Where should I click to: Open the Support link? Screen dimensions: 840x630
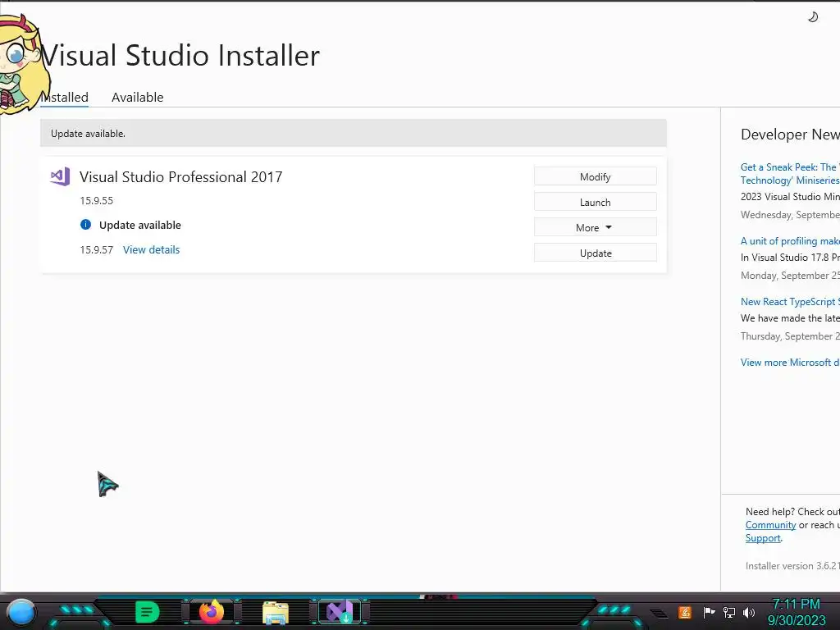pyautogui.click(x=763, y=538)
